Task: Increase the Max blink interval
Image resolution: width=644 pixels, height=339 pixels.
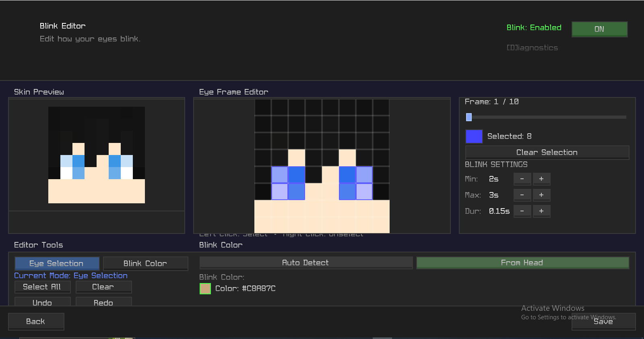Action: tap(541, 195)
